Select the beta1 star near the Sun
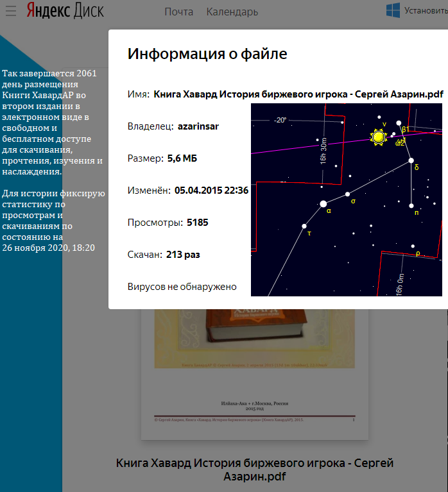 click(x=399, y=123)
